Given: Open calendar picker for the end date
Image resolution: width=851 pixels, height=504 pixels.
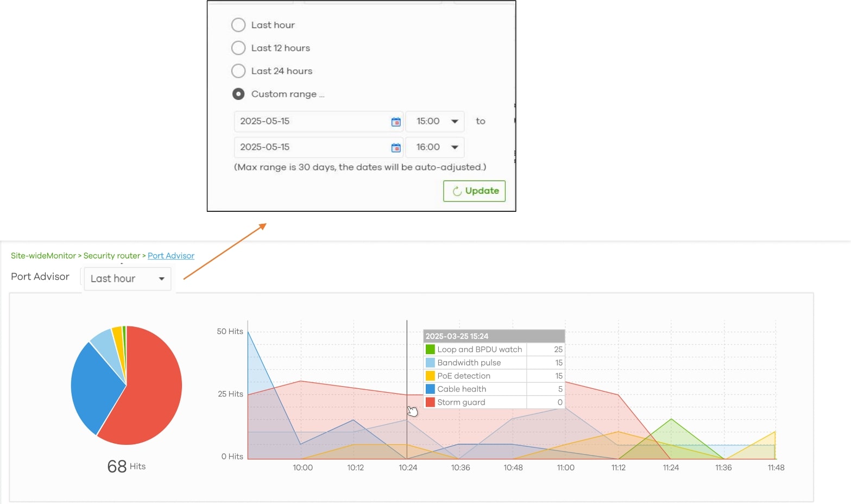Looking at the screenshot, I should 396,148.
